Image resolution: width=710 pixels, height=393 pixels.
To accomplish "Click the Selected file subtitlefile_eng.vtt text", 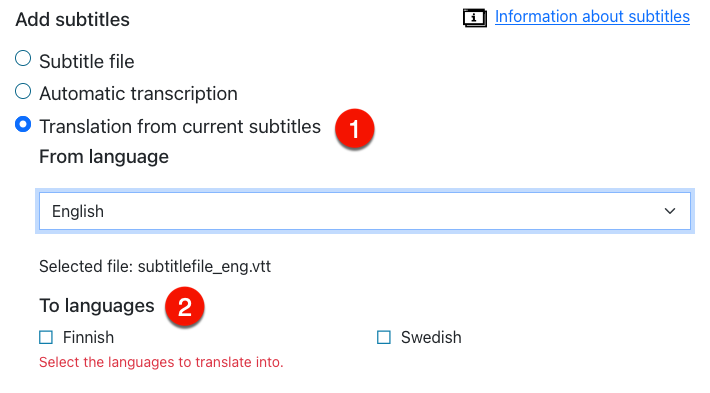I will point(155,266).
